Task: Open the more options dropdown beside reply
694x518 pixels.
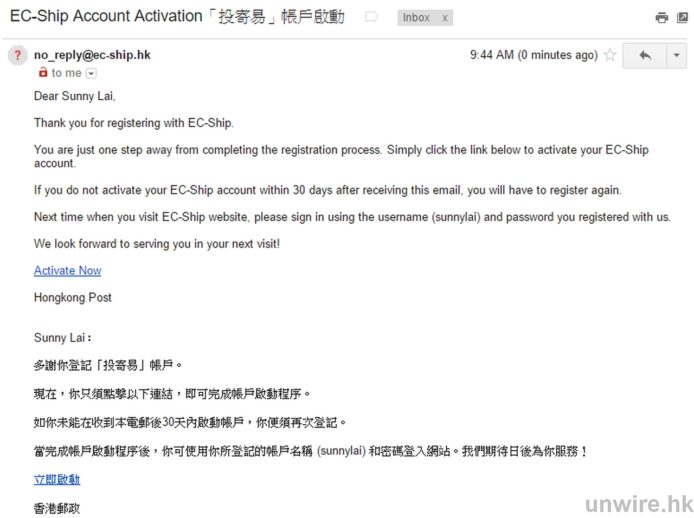Action: (x=676, y=56)
